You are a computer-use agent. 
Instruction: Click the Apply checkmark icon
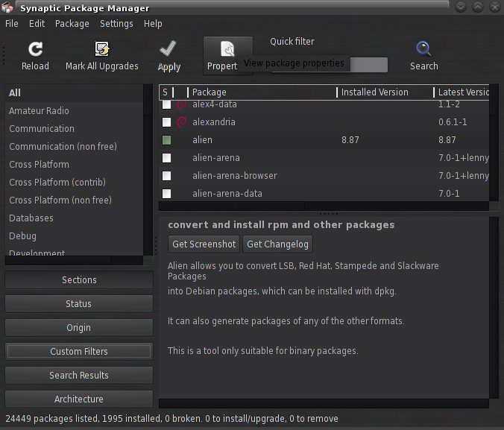(168, 48)
